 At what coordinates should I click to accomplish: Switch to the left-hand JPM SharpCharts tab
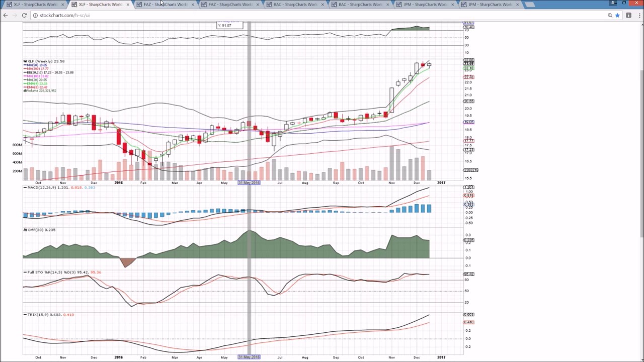click(x=425, y=5)
